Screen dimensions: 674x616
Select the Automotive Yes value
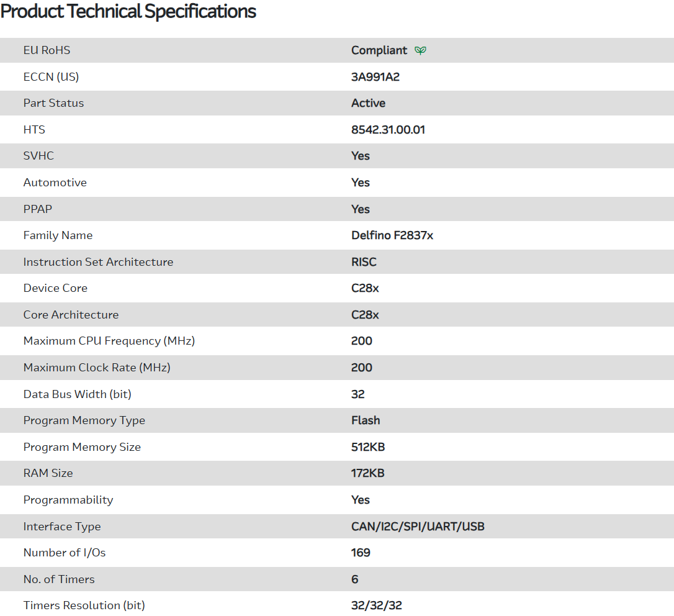coord(360,183)
